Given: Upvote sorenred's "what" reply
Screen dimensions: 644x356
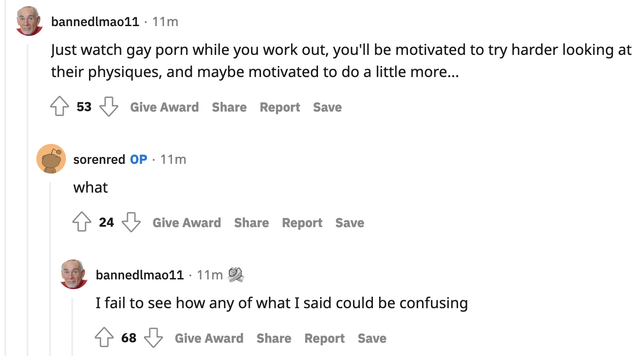Looking at the screenshot, I should click(82, 222).
